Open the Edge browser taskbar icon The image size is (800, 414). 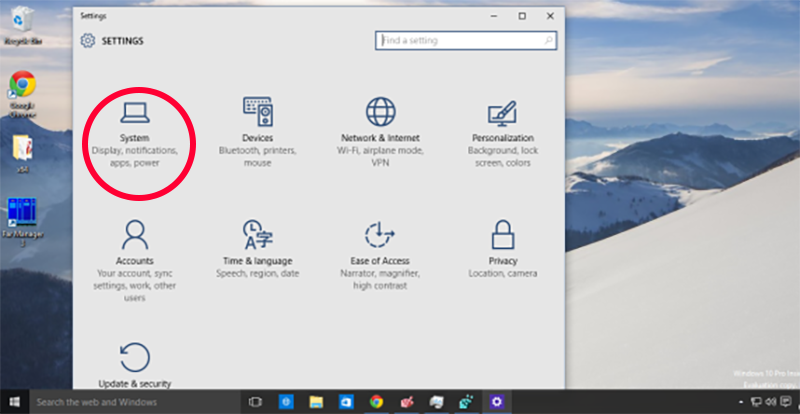click(286, 402)
